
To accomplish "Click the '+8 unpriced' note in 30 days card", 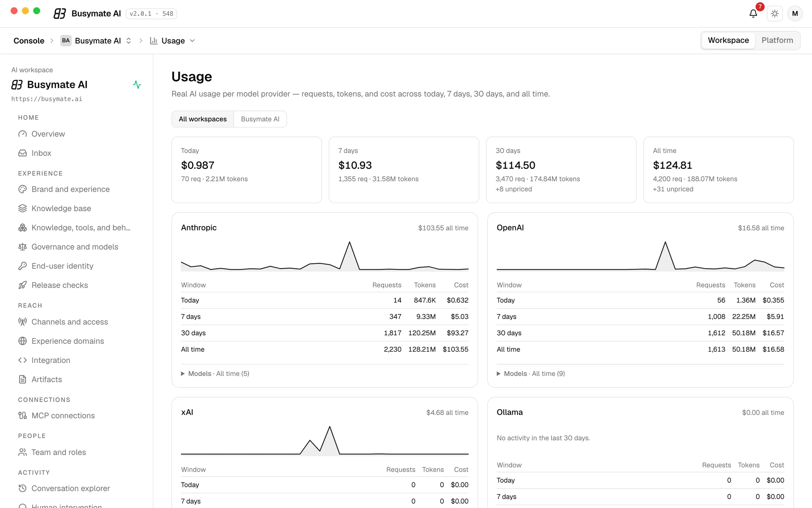I will (514, 189).
